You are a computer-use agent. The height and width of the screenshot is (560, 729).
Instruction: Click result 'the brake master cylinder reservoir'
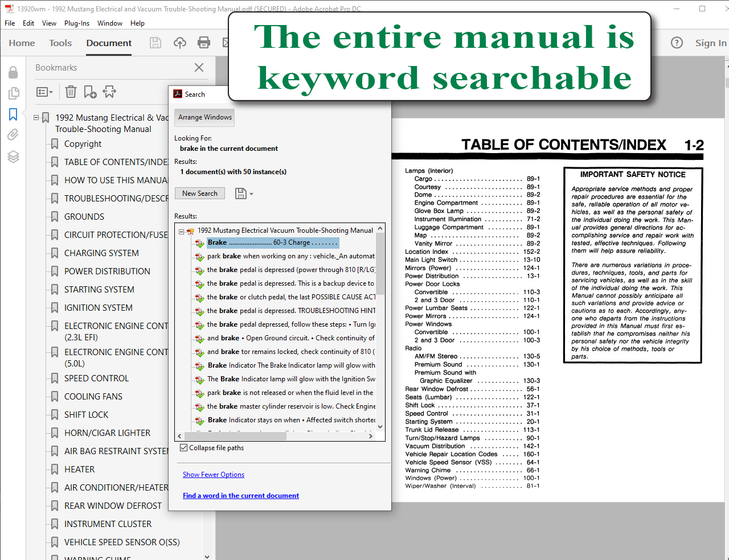point(290,406)
